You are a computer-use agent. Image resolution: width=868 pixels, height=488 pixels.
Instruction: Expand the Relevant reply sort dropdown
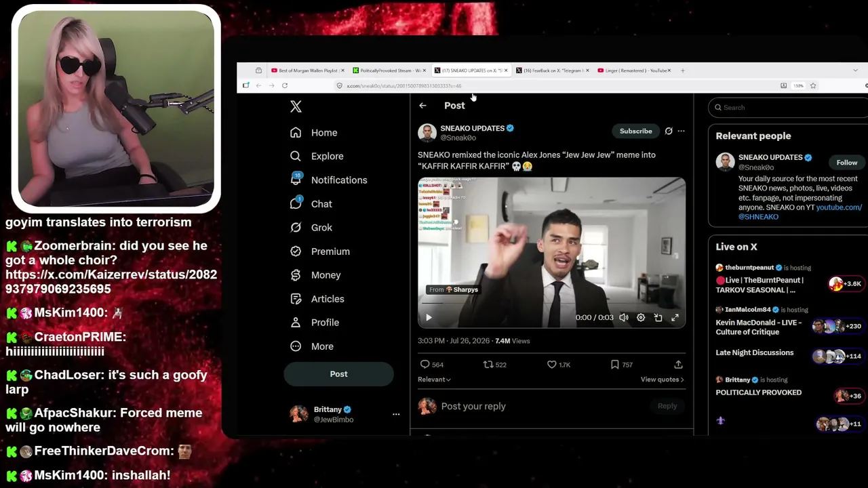[435, 380]
